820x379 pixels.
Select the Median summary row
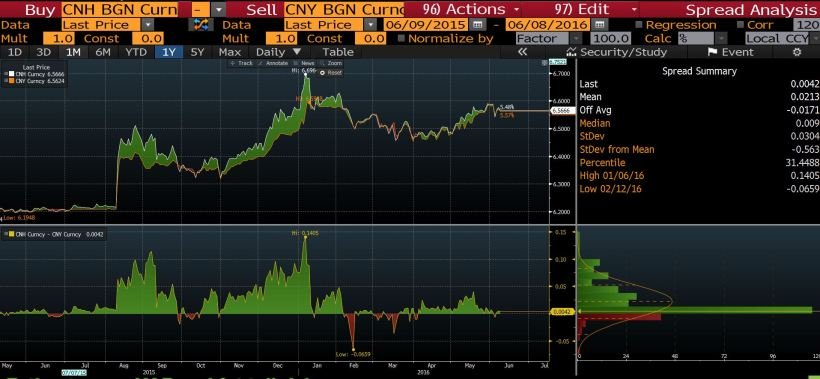coord(699,123)
